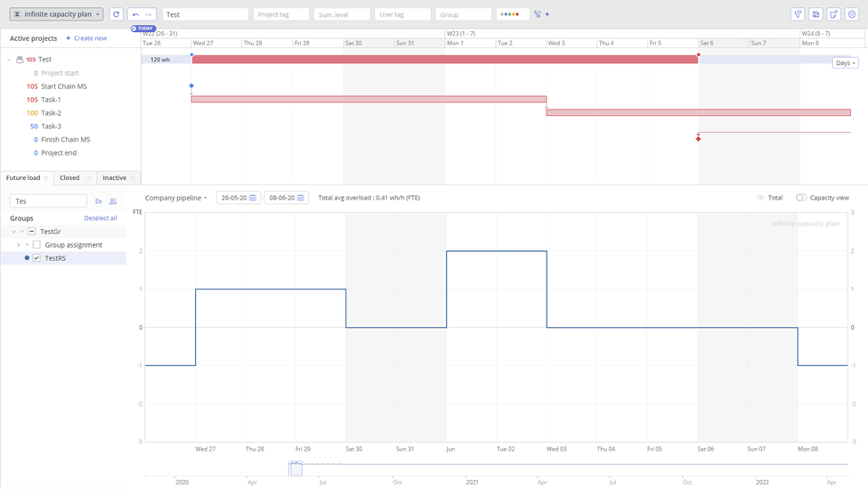
Task: Click the save icon in top-right toolbar
Action: pyautogui.click(x=815, y=14)
